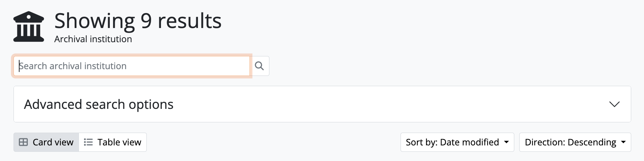Switch to Table view

tap(113, 142)
